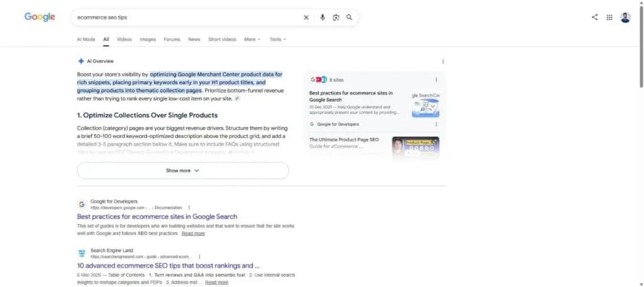The height and width of the screenshot is (287, 644).
Task: Expand the More search filters dropdown
Action: [252, 40]
